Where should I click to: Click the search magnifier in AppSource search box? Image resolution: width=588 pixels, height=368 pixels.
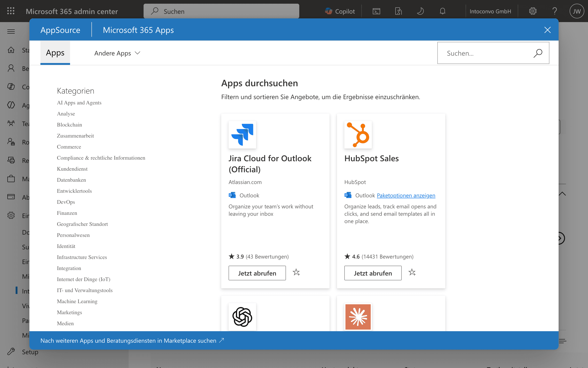coord(538,53)
